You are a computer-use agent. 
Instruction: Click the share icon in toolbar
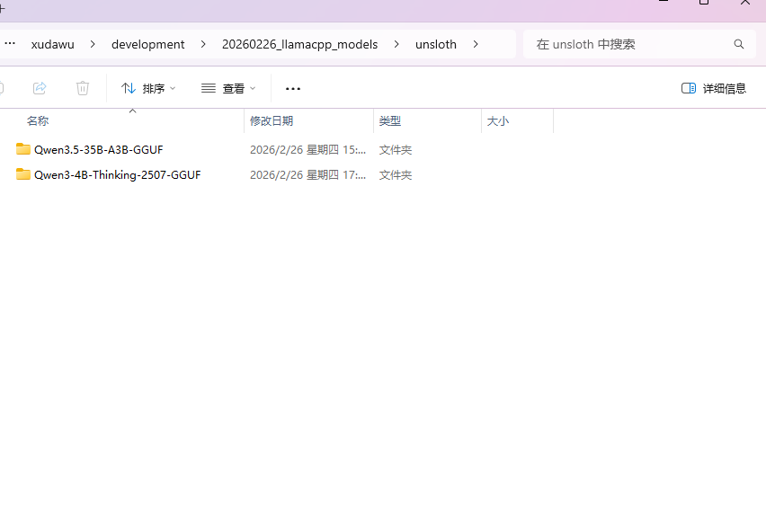pyautogui.click(x=40, y=88)
